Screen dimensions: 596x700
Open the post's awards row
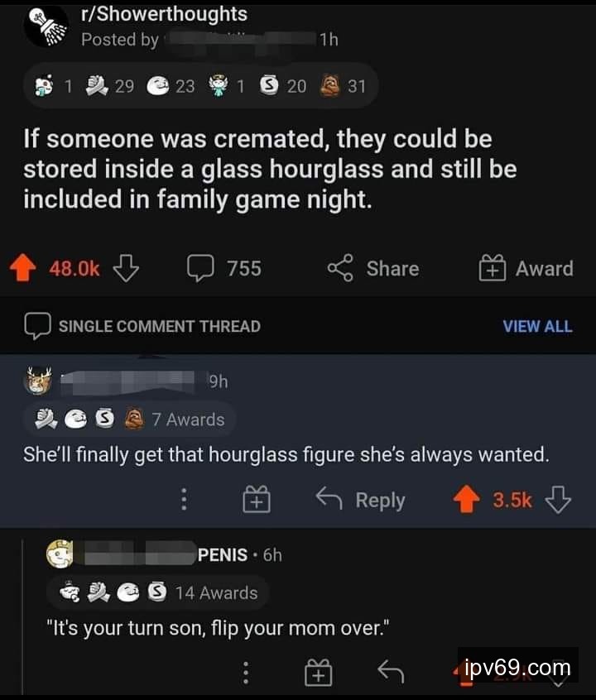[x=199, y=85]
